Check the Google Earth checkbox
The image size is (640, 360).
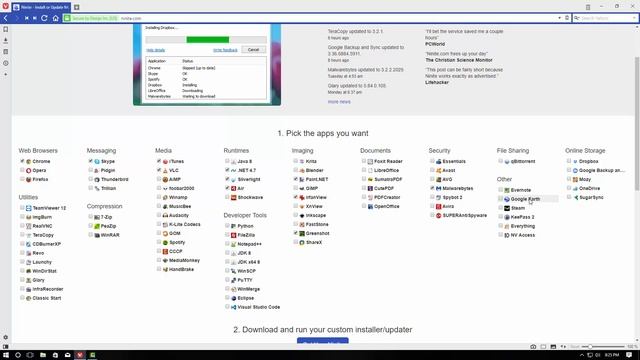[500, 199]
